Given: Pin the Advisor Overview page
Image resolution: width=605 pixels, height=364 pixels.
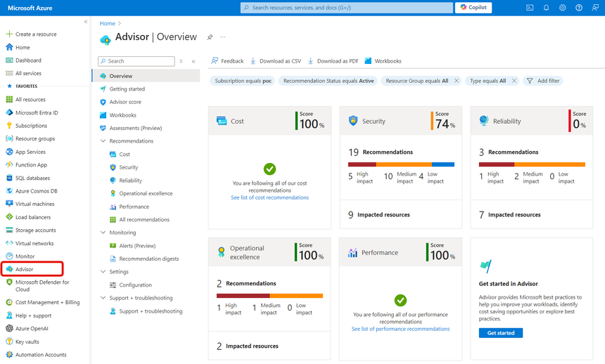Looking at the screenshot, I should click(210, 37).
